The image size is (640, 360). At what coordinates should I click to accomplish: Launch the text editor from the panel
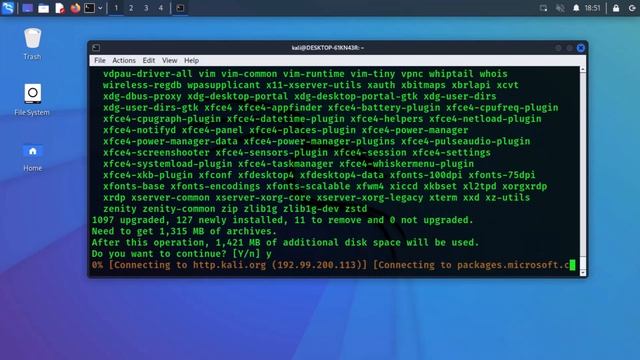pos(60,8)
